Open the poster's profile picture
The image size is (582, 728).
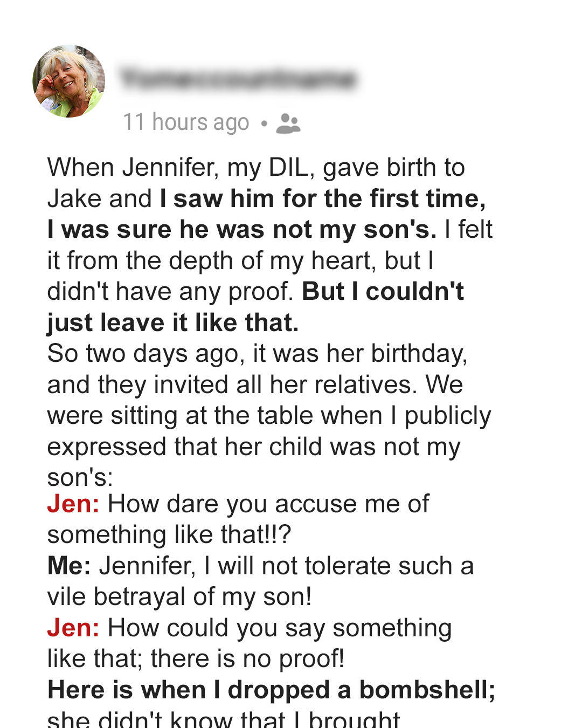point(68,81)
